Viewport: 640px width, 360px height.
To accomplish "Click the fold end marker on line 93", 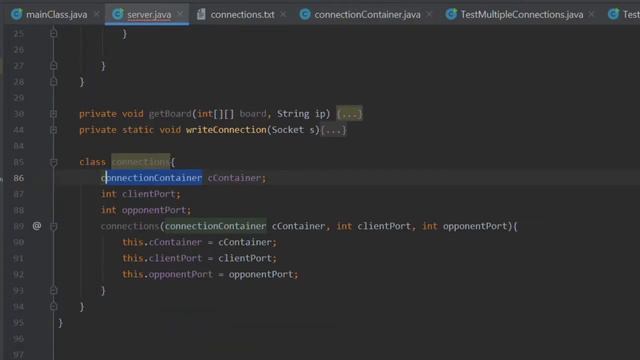I will (53, 291).
